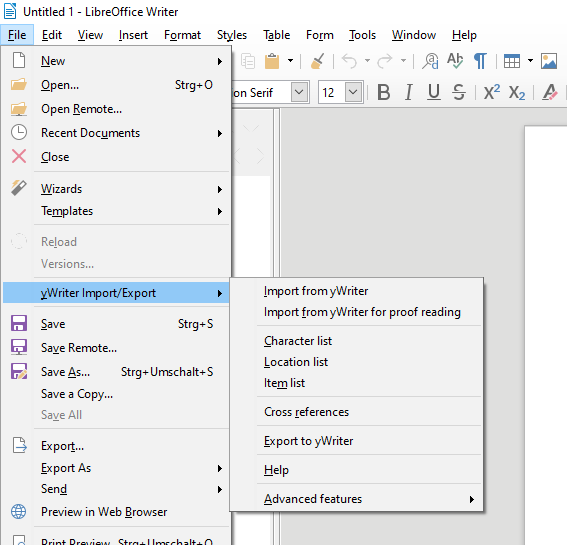The height and width of the screenshot is (545, 567).
Task: Open Find and Replace icon
Action: pyautogui.click(x=430, y=61)
